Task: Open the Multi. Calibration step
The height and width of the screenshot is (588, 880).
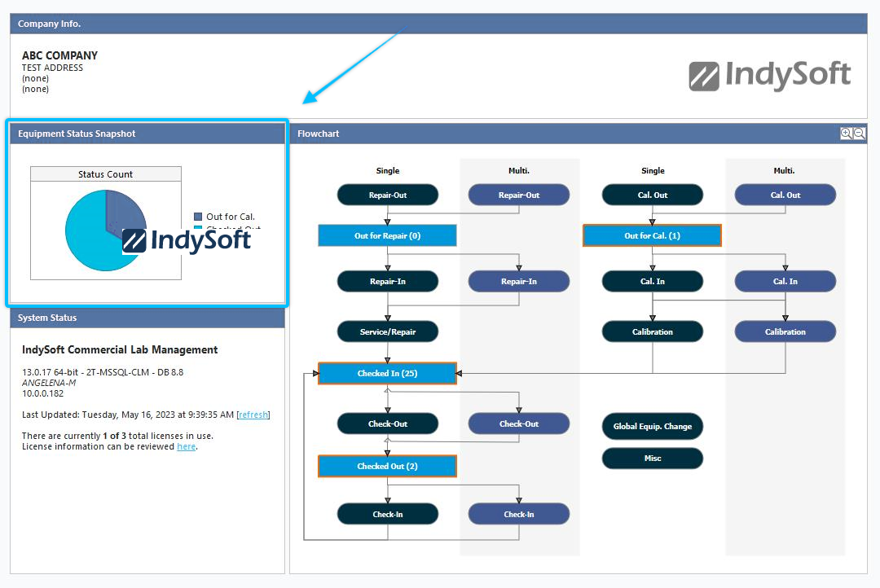Action: (785, 331)
